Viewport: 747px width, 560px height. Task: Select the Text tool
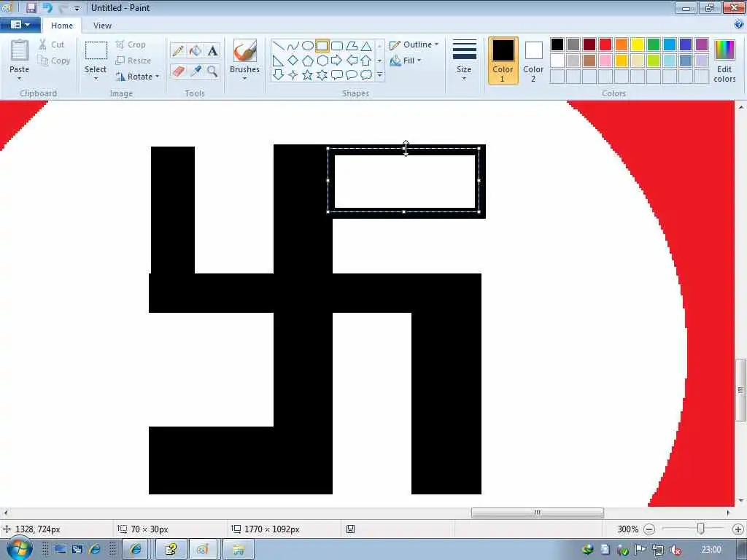pyautogui.click(x=212, y=50)
